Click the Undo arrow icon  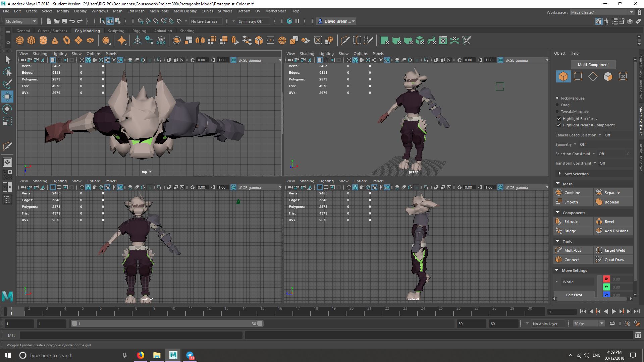(72, 21)
